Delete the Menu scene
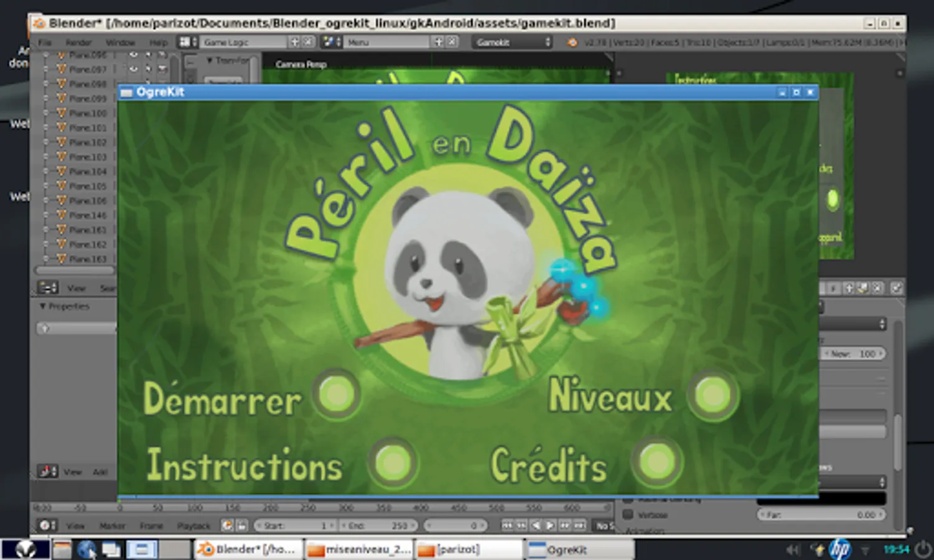 click(x=452, y=42)
